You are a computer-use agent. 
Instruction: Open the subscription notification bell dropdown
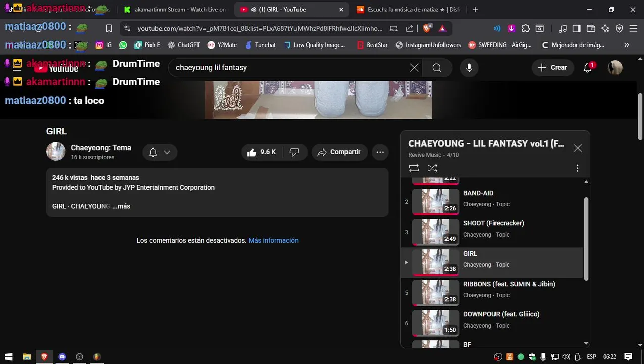coord(160,152)
